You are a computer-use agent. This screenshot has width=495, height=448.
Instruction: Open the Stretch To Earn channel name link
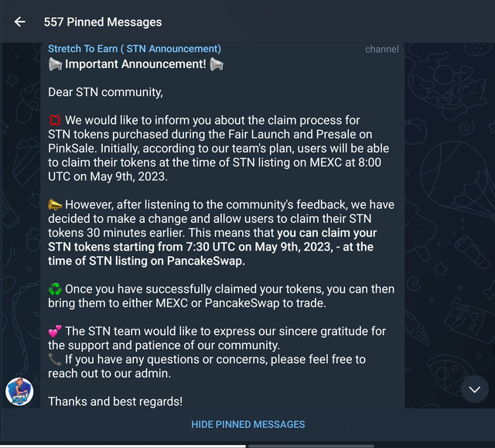[135, 49]
